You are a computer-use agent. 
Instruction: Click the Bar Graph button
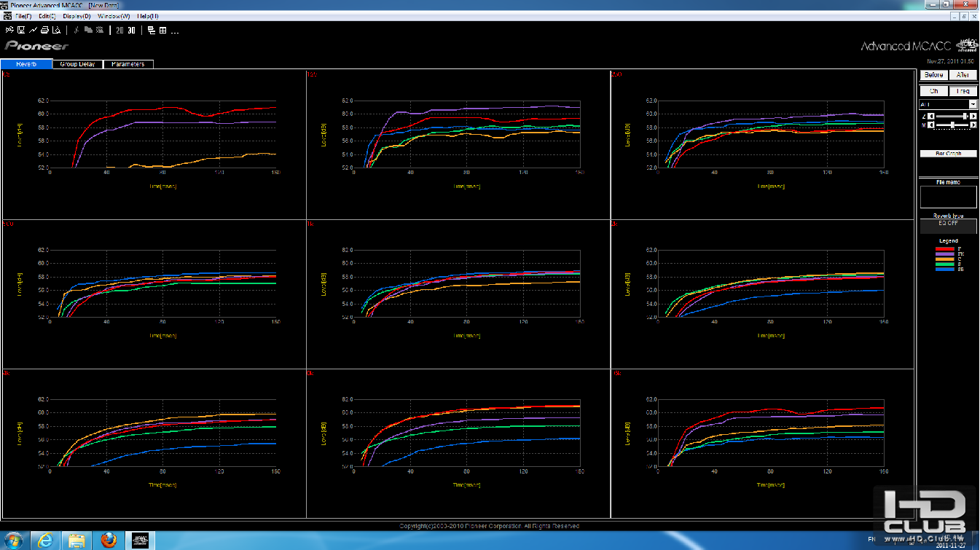pos(948,154)
